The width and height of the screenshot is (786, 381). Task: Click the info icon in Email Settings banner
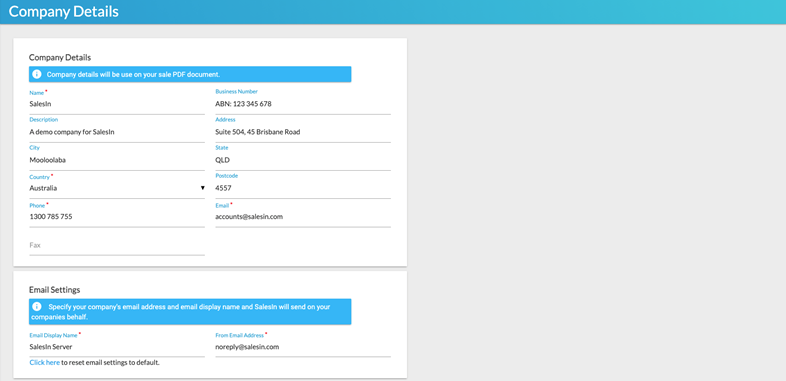(37, 306)
